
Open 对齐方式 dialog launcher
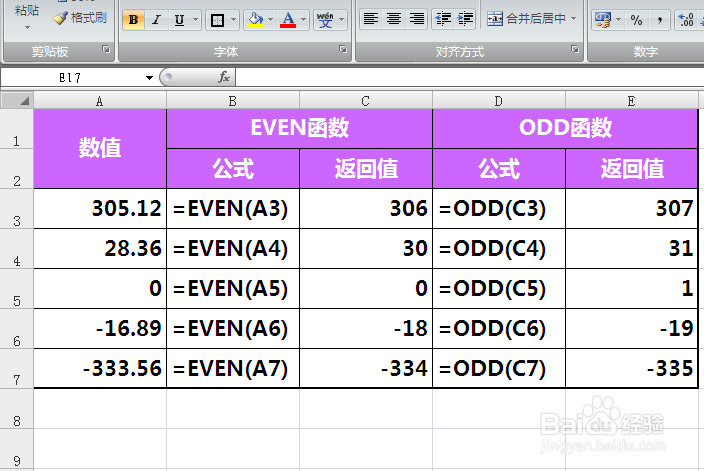click(575, 49)
